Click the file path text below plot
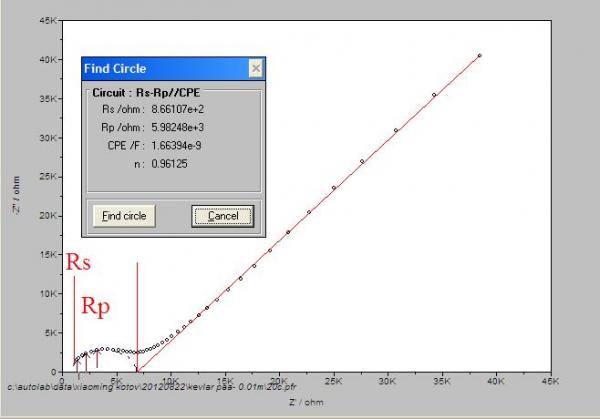Image resolution: width=600 pixels, height=419 pixels. click(x=152, y=387)
